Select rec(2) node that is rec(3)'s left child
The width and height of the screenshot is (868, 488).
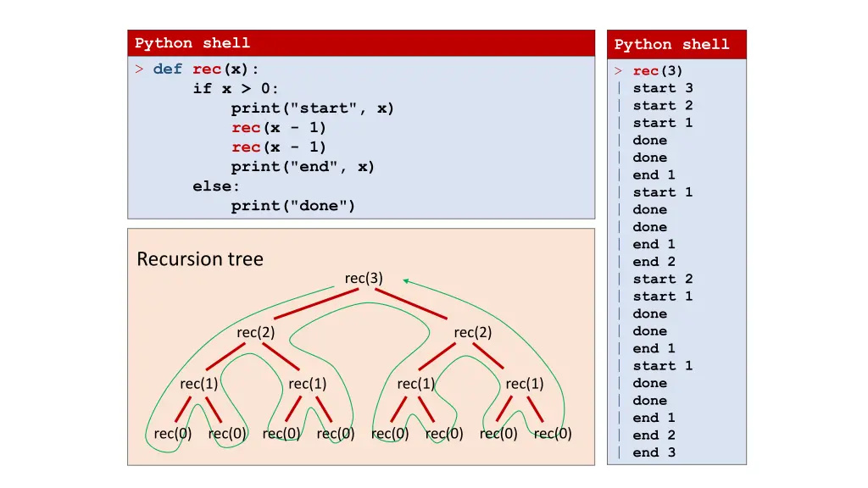[x=256, y=332]
